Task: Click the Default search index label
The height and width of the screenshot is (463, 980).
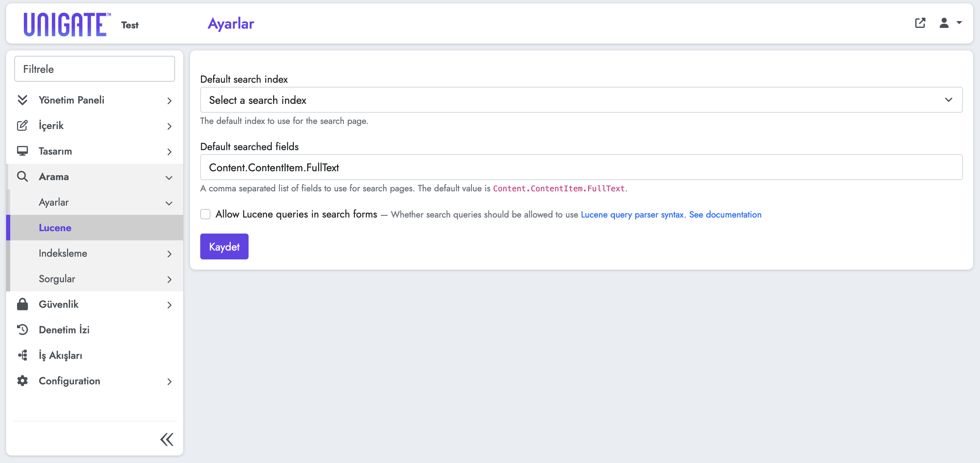Action: 244,79
